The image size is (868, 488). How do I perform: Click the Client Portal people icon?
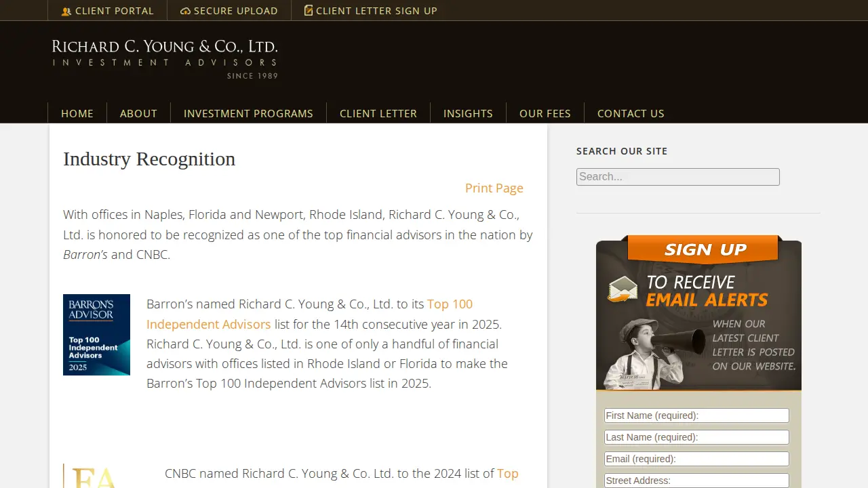[x=66, y=11]
